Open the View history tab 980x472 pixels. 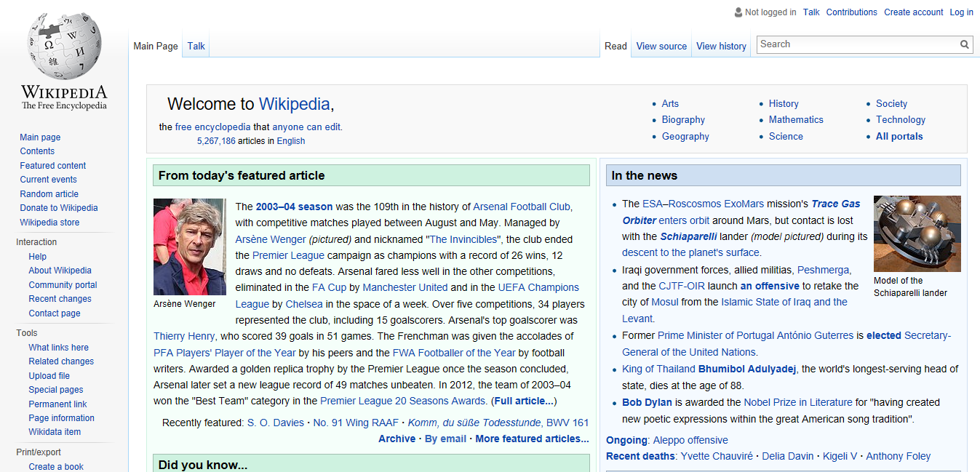[x=721, y=46]
